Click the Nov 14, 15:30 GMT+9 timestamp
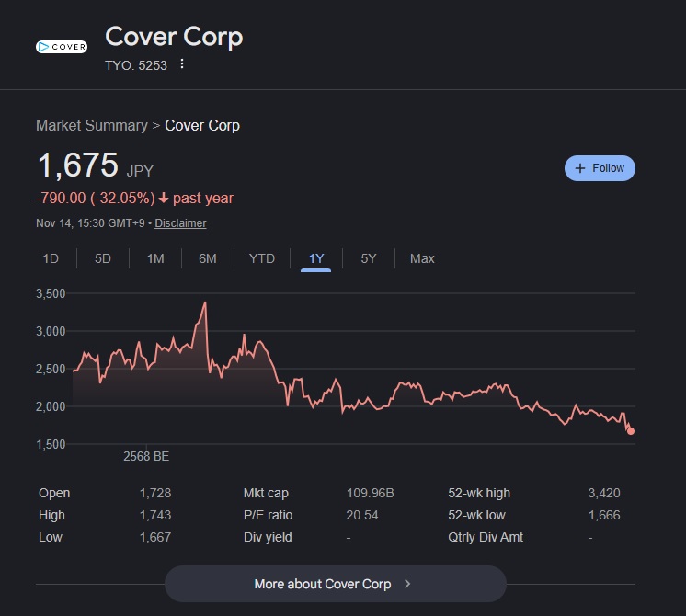Screen dimensions: 686x616 (x=90, y=223)
